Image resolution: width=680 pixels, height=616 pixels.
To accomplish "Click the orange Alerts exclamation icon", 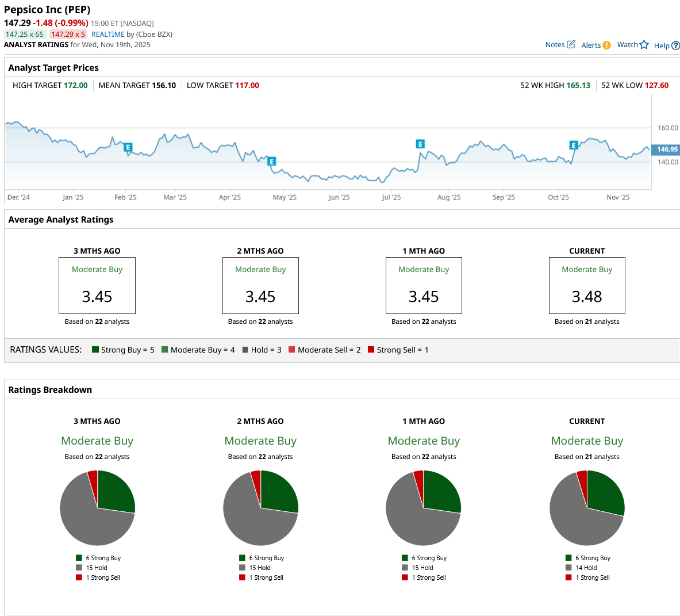I will pos(606,45).
